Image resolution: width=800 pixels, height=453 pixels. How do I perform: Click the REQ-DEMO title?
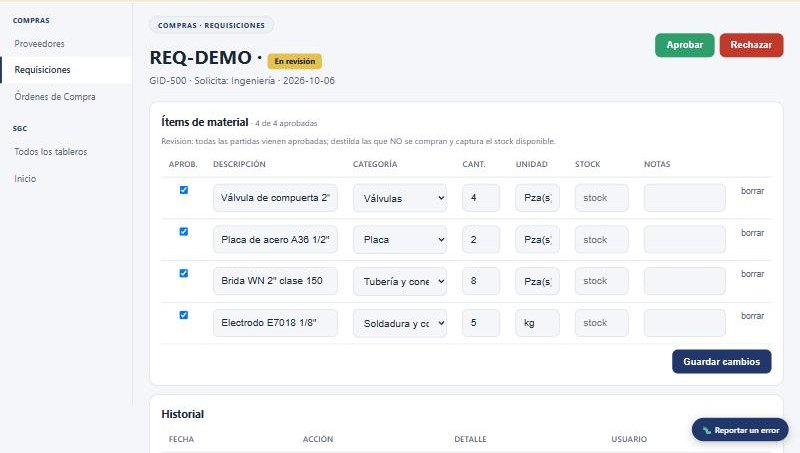tap(201, 58)
